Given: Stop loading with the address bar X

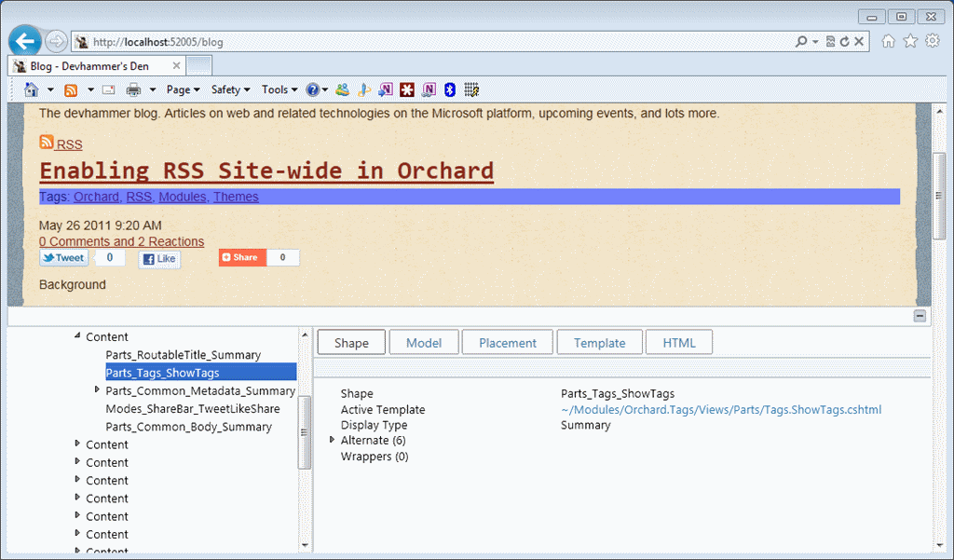Looking at the screenshot, I should click(x=858, y=41).
